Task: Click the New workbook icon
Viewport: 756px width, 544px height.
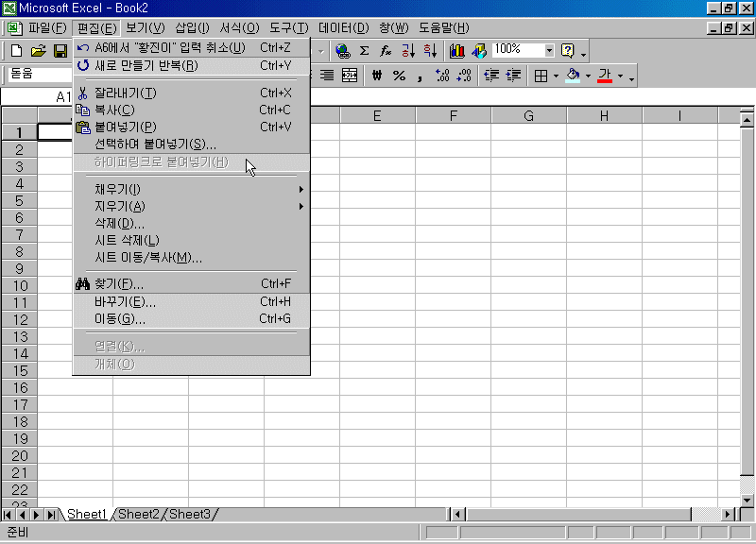Action: coord(16,51)
